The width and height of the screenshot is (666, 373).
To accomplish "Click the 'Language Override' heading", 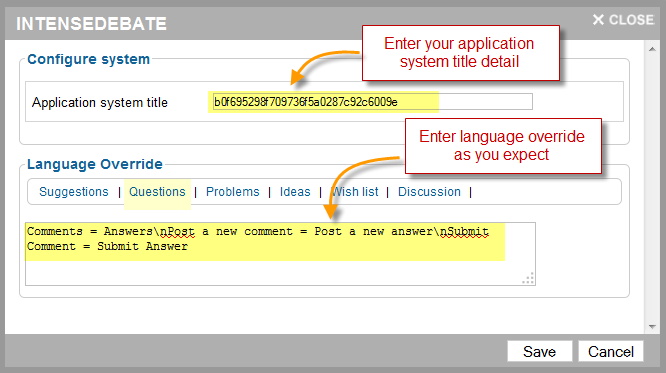I will [x=95, y=164].
